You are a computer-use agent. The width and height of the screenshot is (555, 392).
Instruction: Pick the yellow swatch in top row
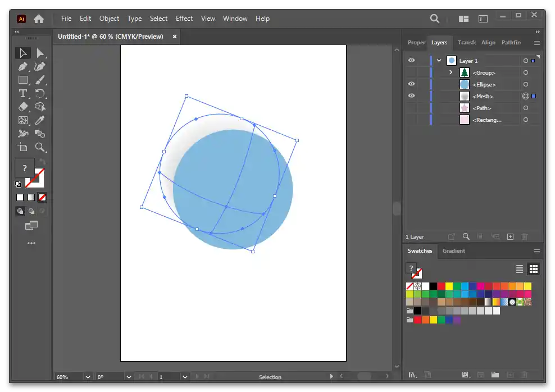(x=449, y=286)
